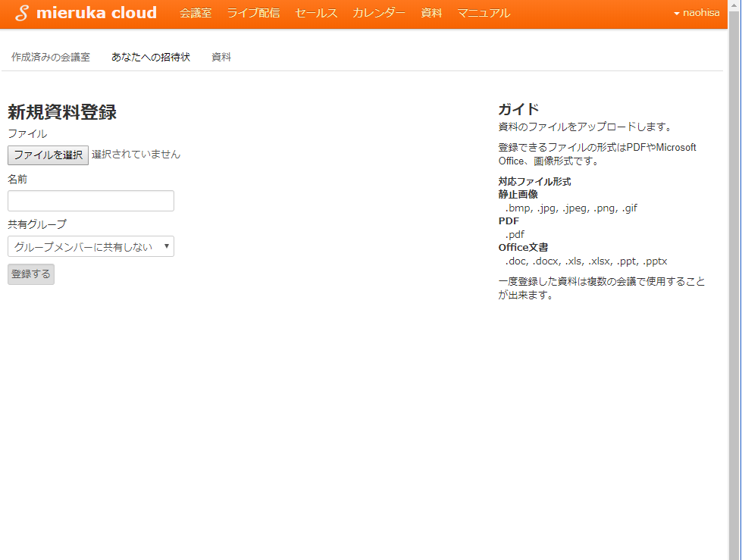Screen dimensions: 742x560
Task: Switch to 作成済みの会議室 tab
Action: coord(51,58)
